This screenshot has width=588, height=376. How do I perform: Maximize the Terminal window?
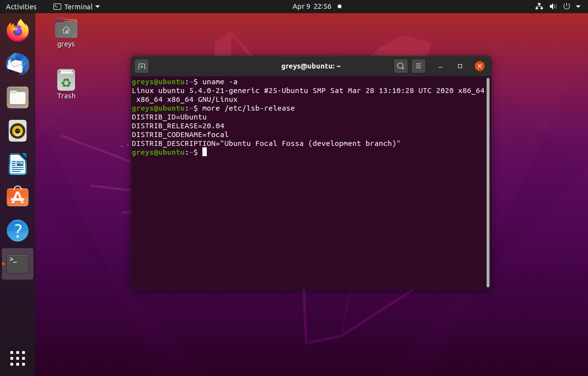(460, 66)
